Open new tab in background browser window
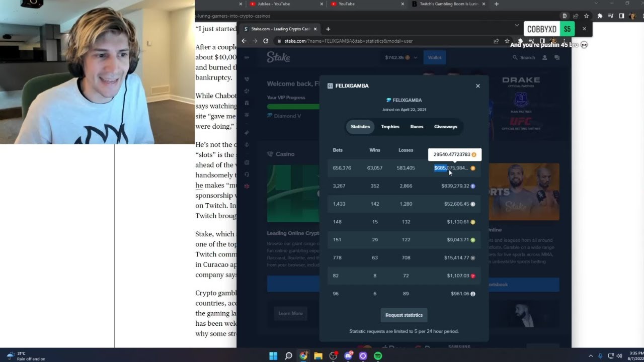Viewport: 644px width, 362px height. coord(497,4)
